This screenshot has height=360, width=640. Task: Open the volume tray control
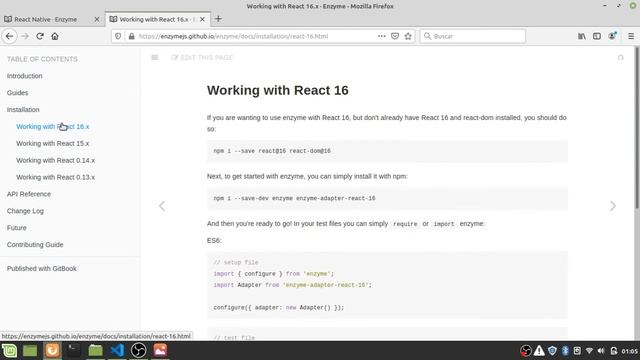point(601,351)
